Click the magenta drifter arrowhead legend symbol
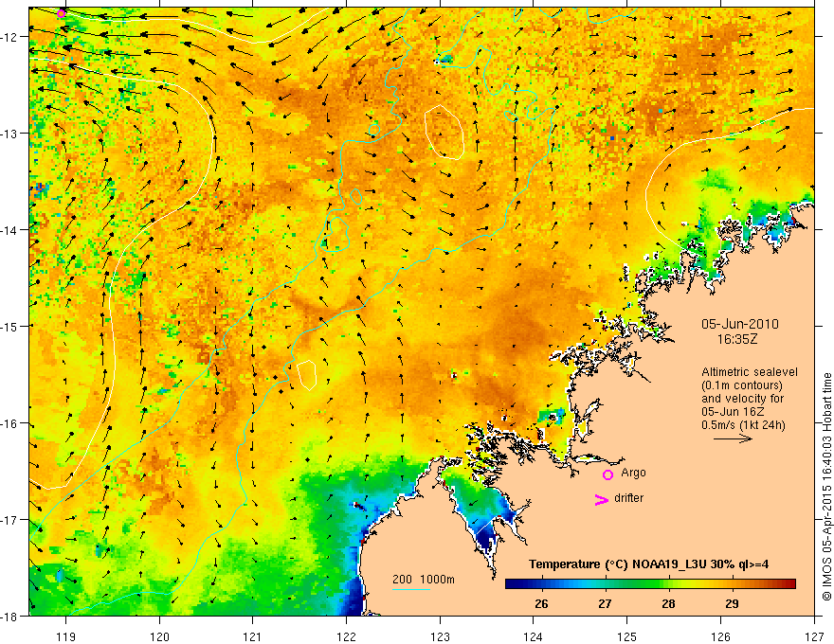This screenshot has height=644, width=834. tap(602, 499)
